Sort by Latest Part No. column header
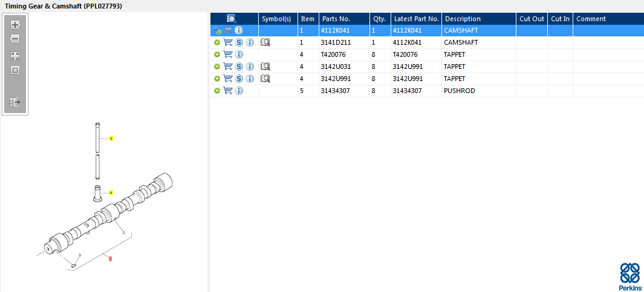This screenshot has width=644, height=292. [416, 19]
